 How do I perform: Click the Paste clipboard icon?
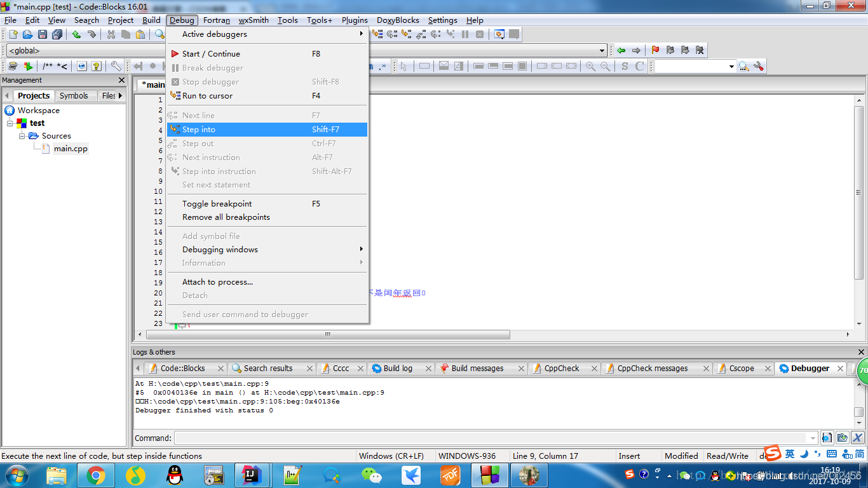click(140, 34)
